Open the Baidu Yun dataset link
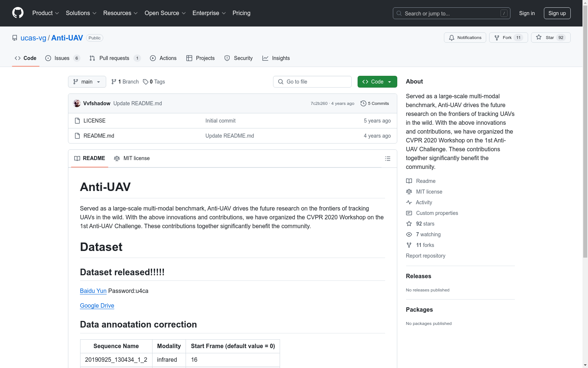588x368 pixels. (x=93, y=291)
